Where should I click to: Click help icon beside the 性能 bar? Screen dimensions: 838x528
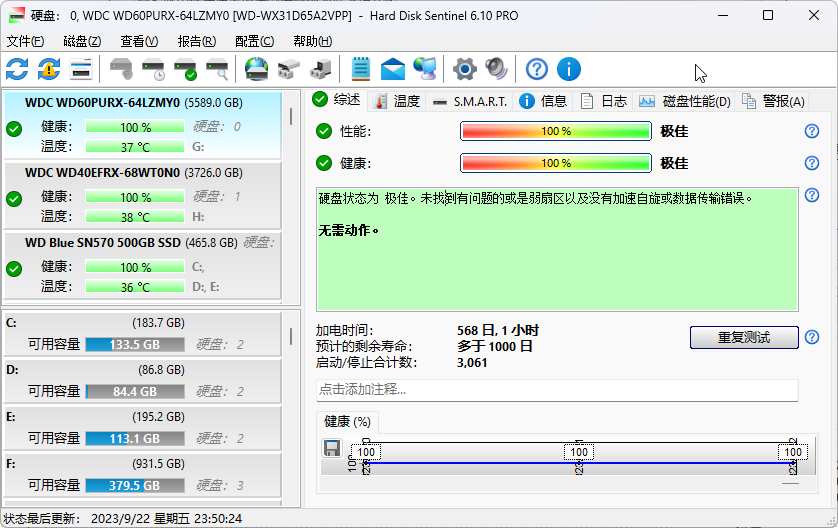812,131
